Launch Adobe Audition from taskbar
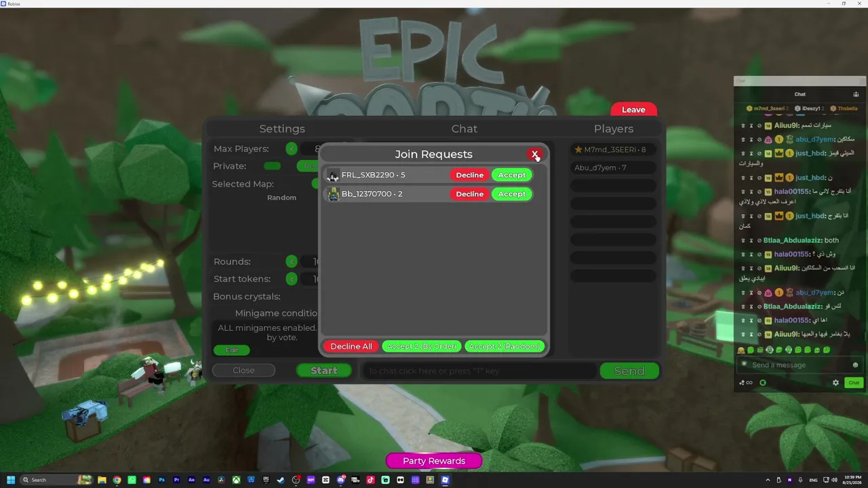 click(206, 480)
